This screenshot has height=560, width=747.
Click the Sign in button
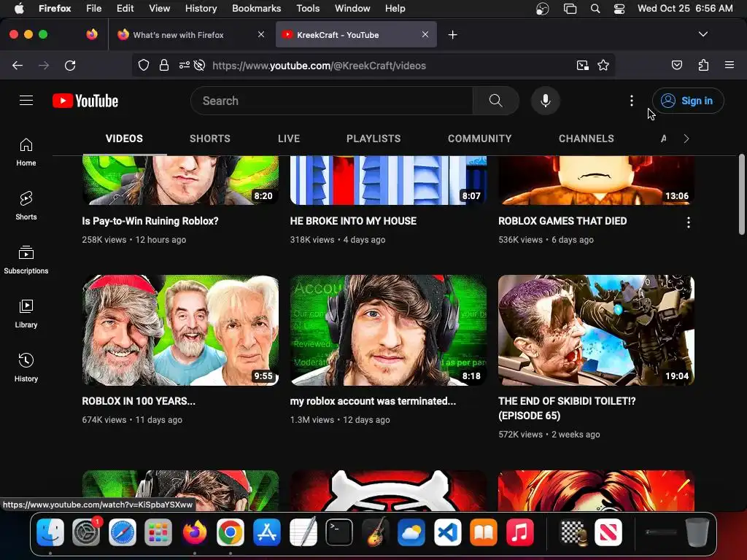[x=688, y=101]
